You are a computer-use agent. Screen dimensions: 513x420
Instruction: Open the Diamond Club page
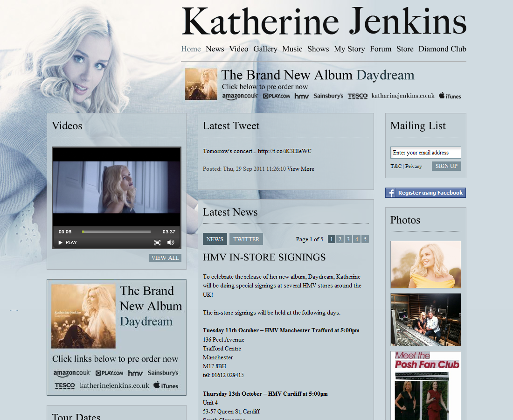[x=442, y=49]
